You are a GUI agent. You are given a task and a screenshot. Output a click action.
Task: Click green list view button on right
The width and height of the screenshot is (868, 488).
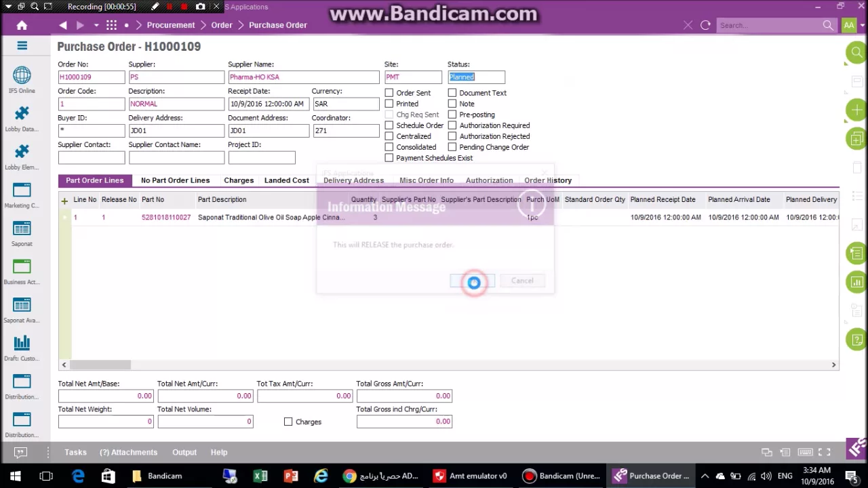pos(856,253)
